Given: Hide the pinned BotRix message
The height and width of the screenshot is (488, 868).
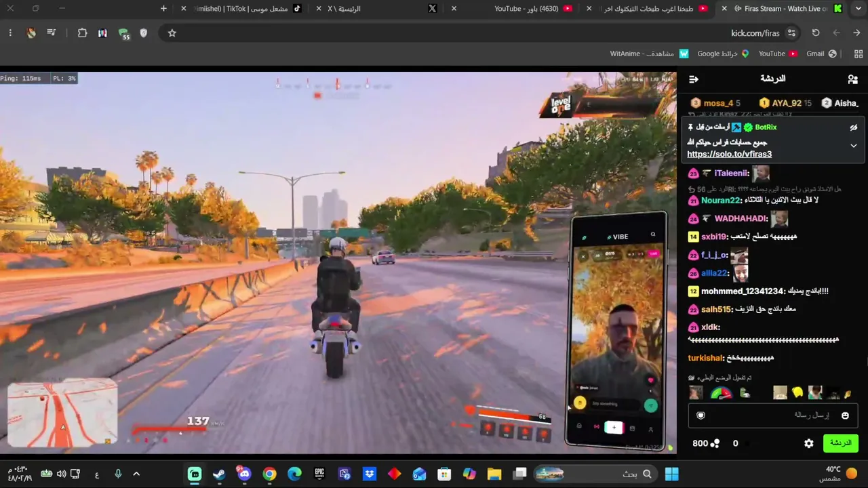Looking at the screenshot, I should pyautogui.click(x=854, y=127).
